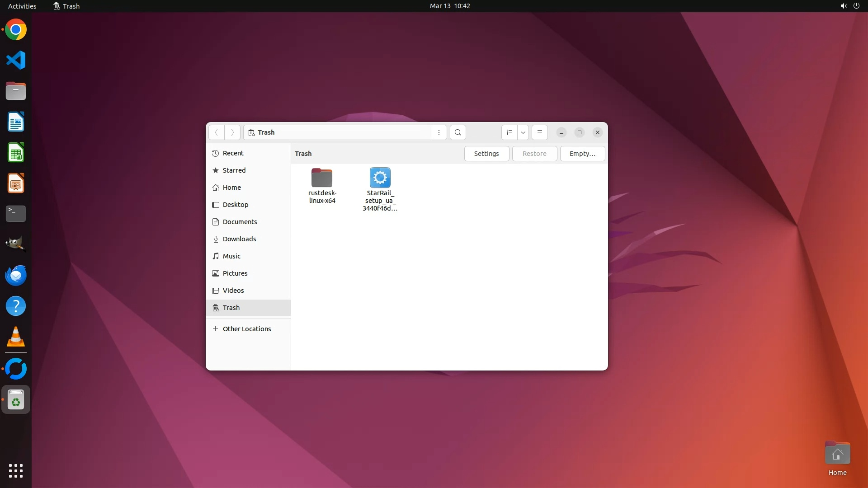Click the Trash path bar field
This screenshot has width=868, height=488.
pyautogui.click(x=337, y=132)
